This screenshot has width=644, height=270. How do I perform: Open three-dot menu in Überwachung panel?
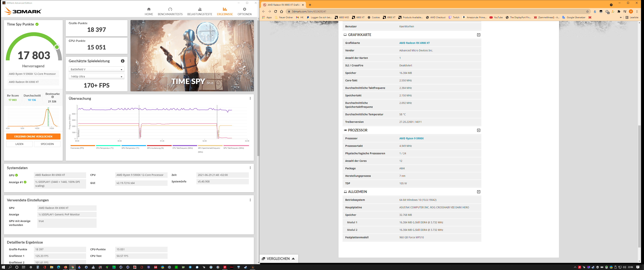pyautogui.click(x=250, y=98)
